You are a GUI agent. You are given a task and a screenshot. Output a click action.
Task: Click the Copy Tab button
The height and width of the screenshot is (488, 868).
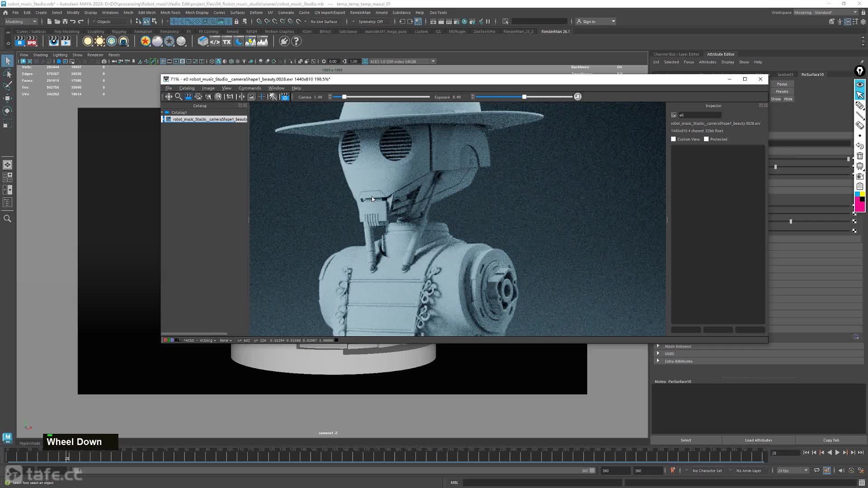(831, 440)
